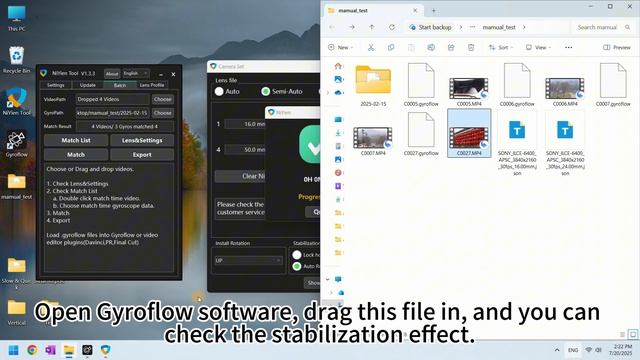
Task: Select Auto stabilization radio button
Action: tap(297, 266)
